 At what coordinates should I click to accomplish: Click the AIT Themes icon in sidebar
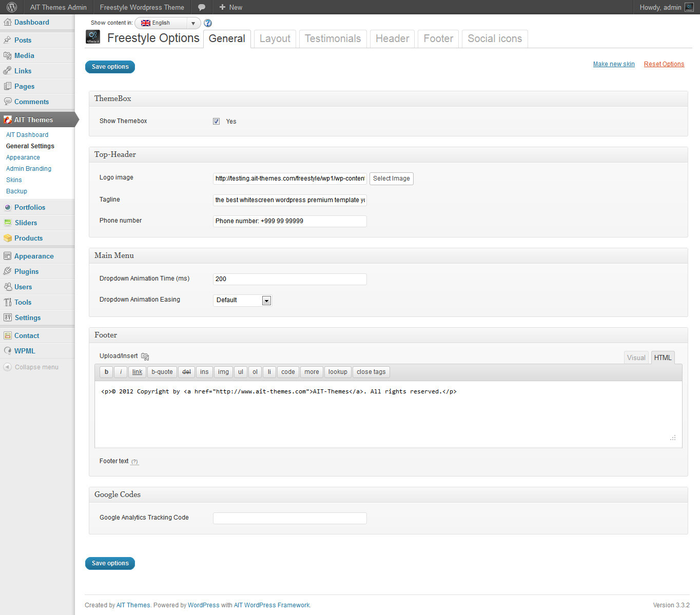(x=8, y=120)
